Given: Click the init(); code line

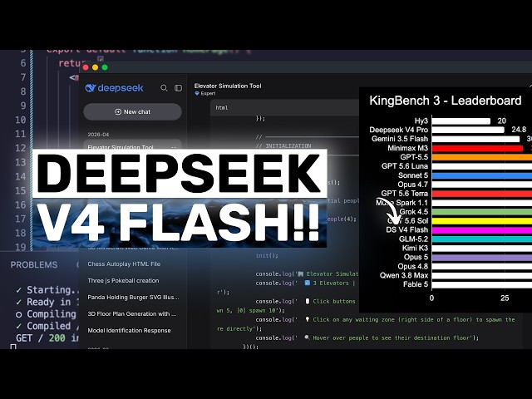Looking at the screenshot, I should click(267, 255).
